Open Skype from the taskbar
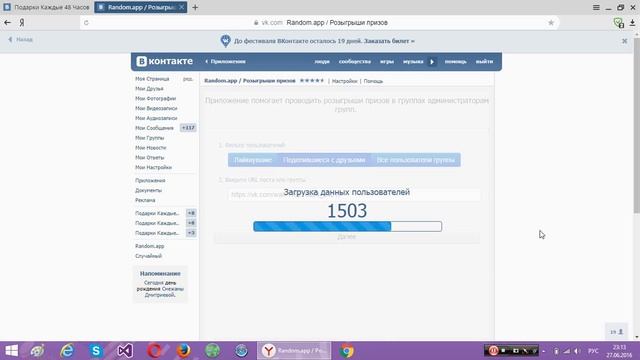Image resolution: width=640 pixels, height=360 pixels. coord(96,351)
